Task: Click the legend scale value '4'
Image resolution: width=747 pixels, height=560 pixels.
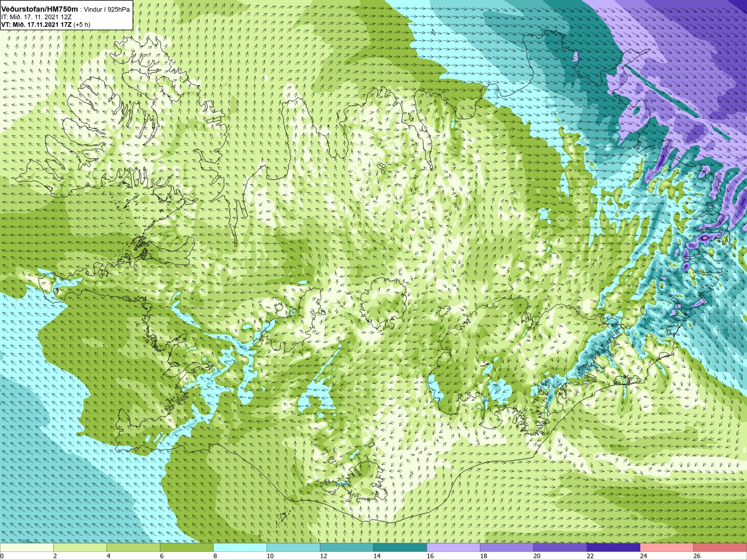Action: (109, 556)
